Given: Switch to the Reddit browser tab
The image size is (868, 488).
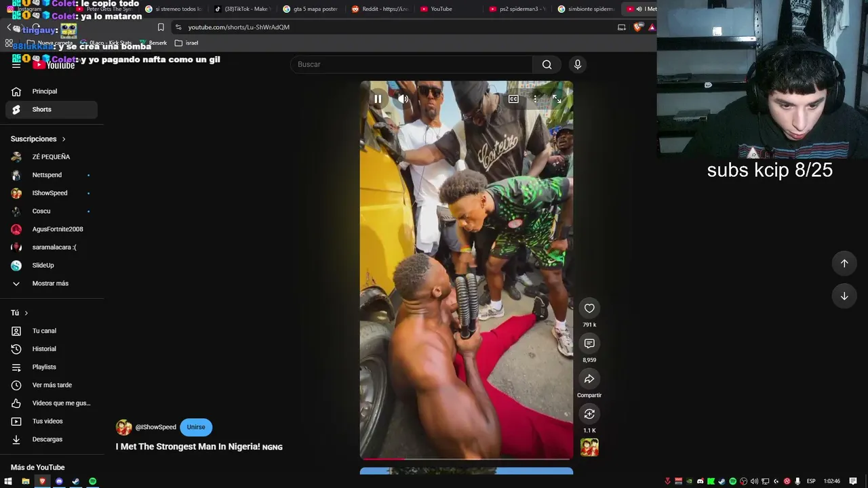Looking at the screenshot, I should coord(380,9).
